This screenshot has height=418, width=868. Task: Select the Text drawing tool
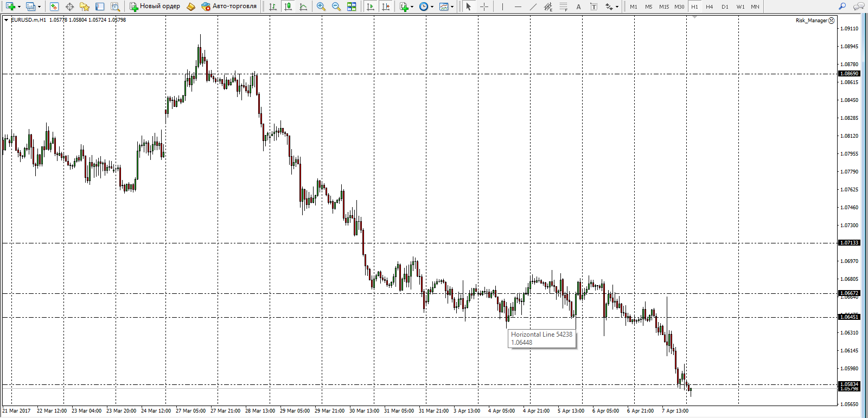pos(578,7)
